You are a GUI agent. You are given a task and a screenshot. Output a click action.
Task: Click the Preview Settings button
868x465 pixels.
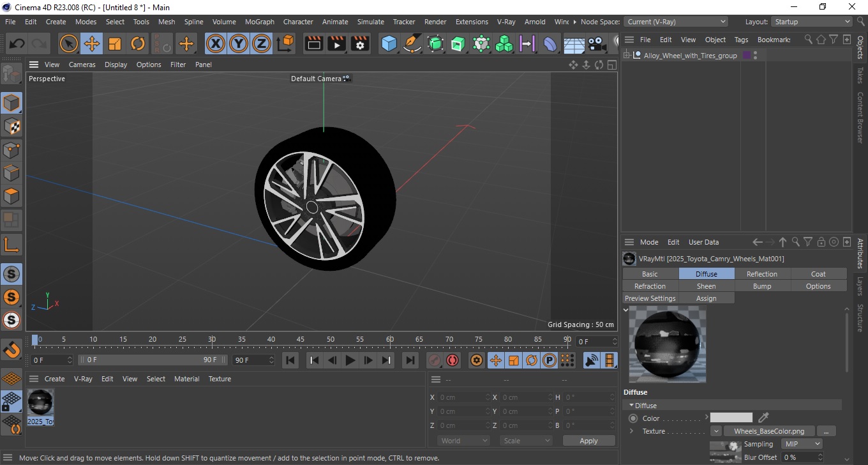click(x=650, y=298)
